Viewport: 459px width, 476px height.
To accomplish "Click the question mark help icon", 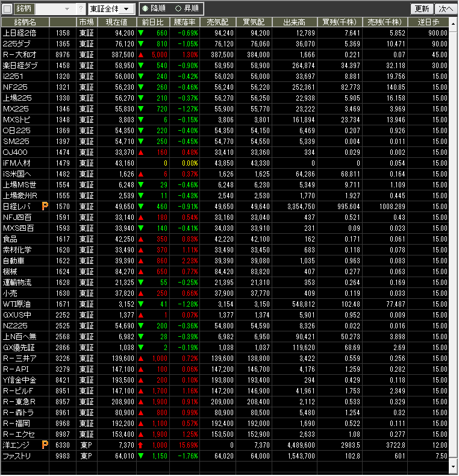I will pos(81,9).
